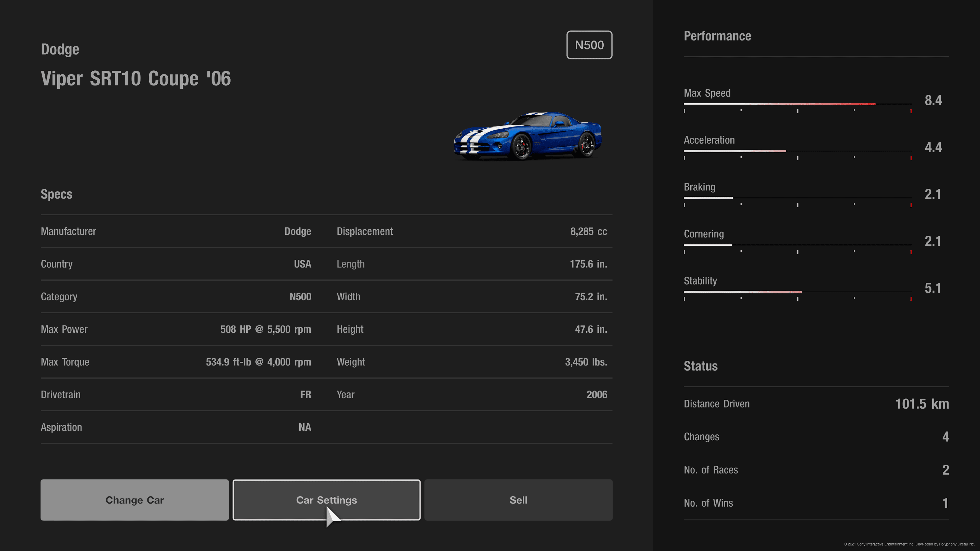Image resolution: width=980 pixels, height=551 pixels.
Task: Select the Braking performance icon
Action: pos(699,186)
